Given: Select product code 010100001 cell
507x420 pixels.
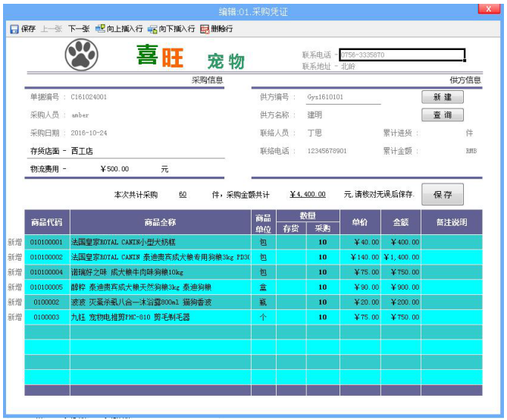Looking at the screenshot, I should 47,242.
